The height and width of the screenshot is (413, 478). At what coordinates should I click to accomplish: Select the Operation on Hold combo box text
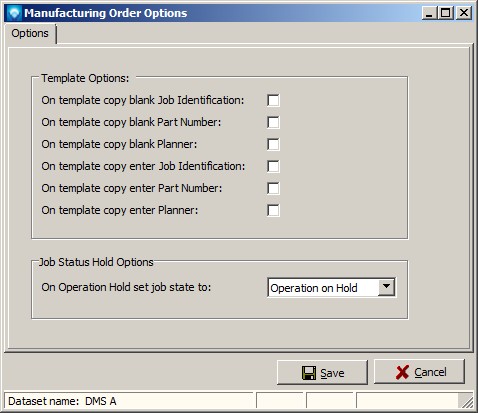point(314,288)
